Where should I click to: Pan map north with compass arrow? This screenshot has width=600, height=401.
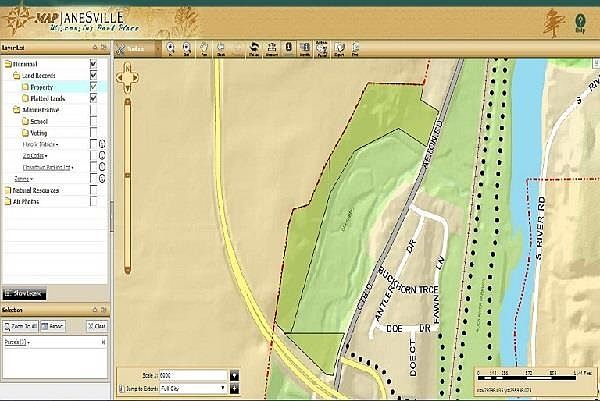click(128, 68)
